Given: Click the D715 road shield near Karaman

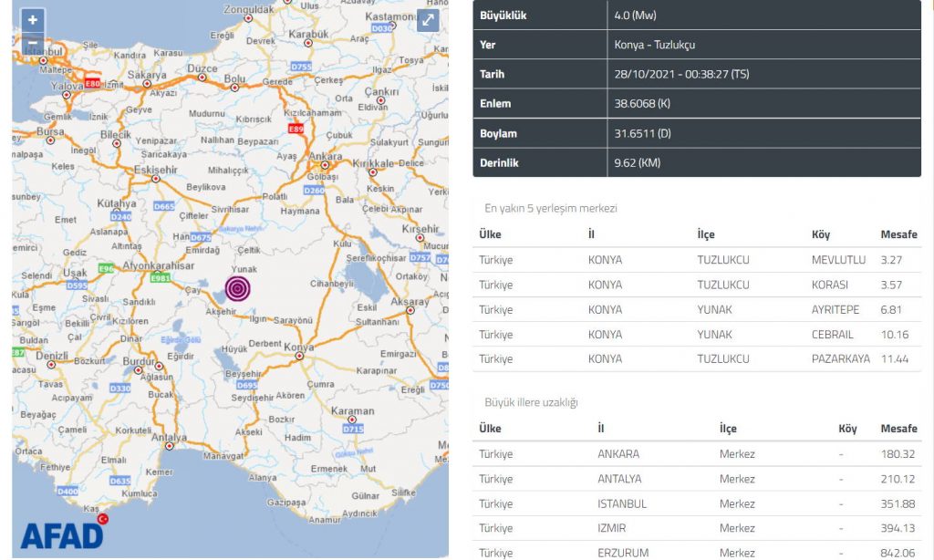Looking at the screenshot, I should click(x=353, y=429).
